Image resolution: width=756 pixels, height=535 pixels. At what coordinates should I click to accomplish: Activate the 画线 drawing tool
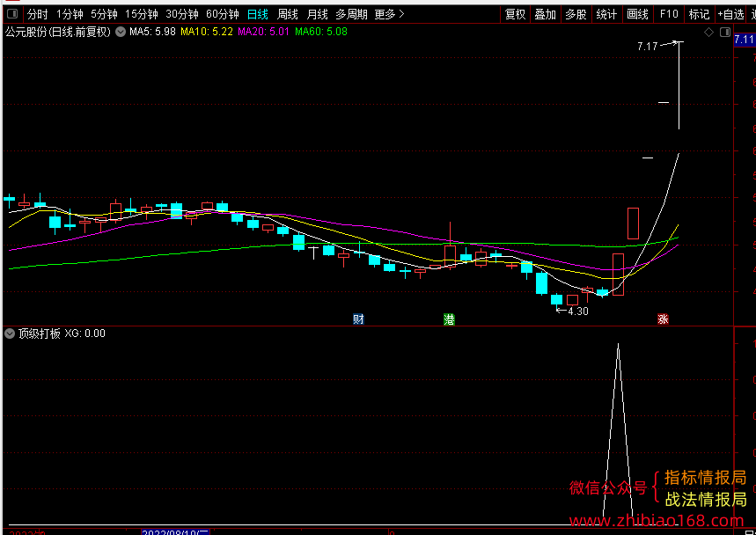637,14
